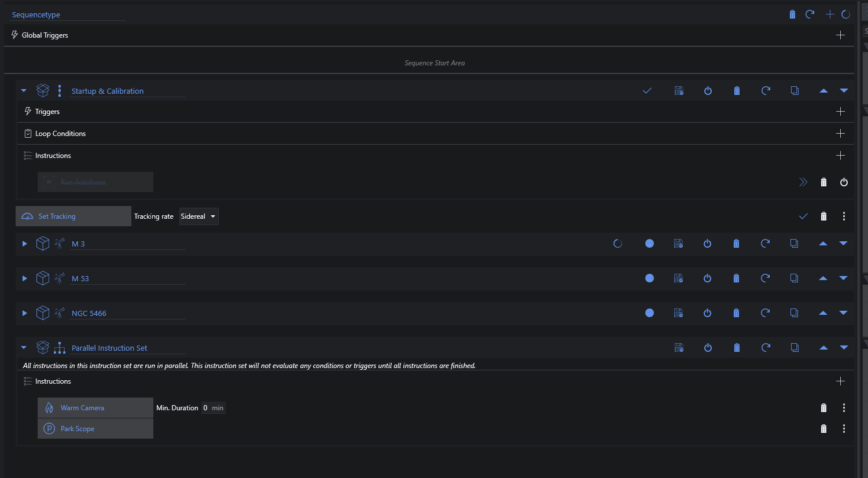Collapse the Parallel Instruction Set
The width and height of the screenshot is (868, 478).
click(x=24, y=348)
